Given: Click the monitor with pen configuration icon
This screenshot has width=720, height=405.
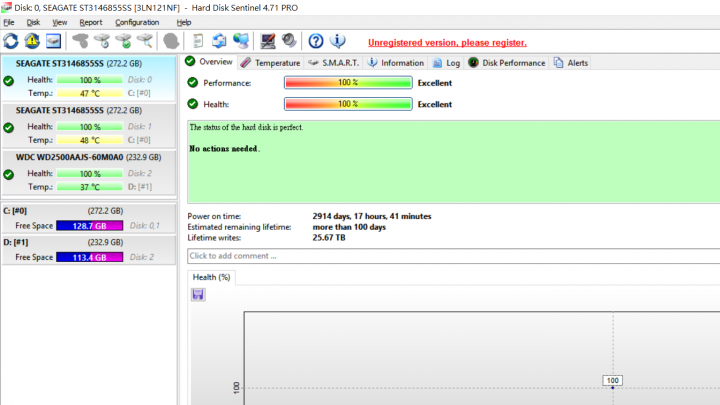Looking at the screenshot, I should coord(268,41).
